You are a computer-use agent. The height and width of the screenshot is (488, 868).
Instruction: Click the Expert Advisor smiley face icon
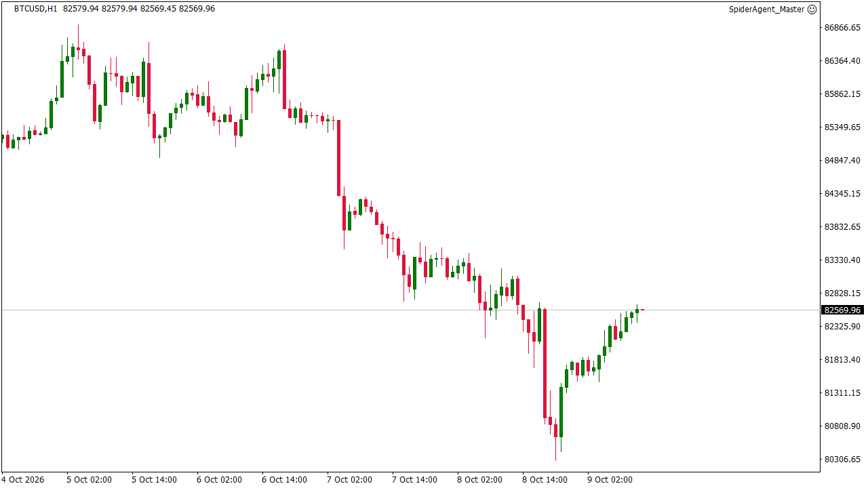tap(812, 9)
